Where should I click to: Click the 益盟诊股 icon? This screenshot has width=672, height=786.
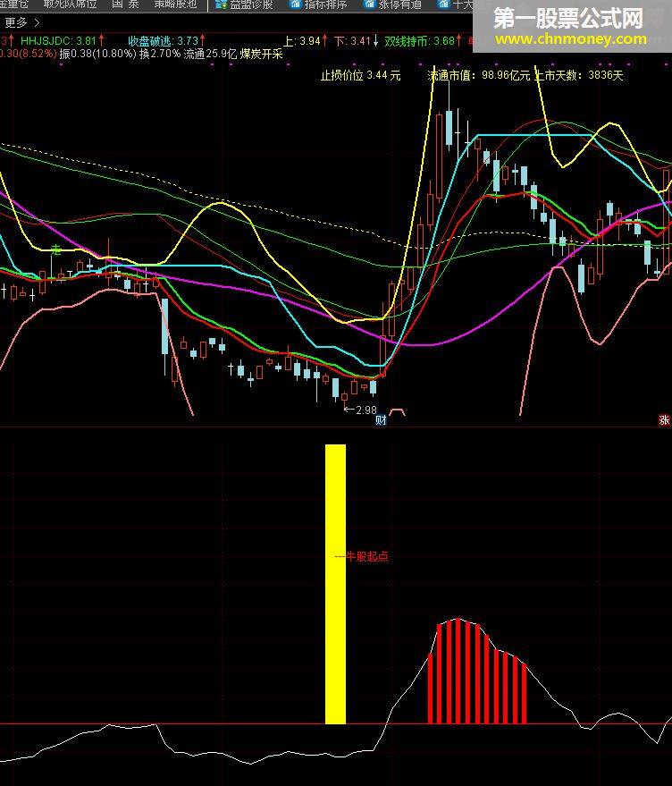(221, 4)
